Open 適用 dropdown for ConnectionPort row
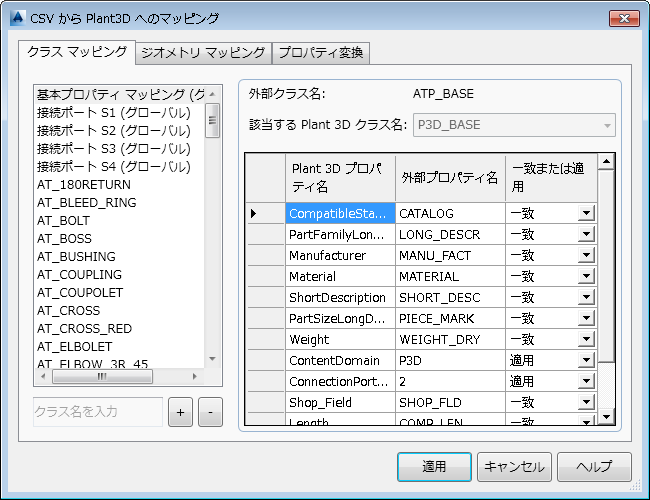Image resolution: width=650 pixels, height=500 pixels. coord(587,381)
